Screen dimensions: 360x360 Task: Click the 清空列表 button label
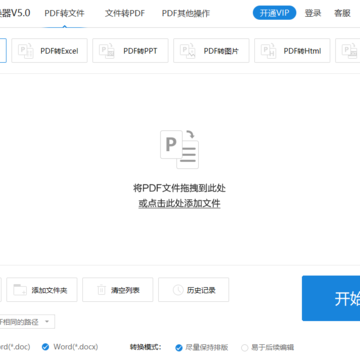125,290
